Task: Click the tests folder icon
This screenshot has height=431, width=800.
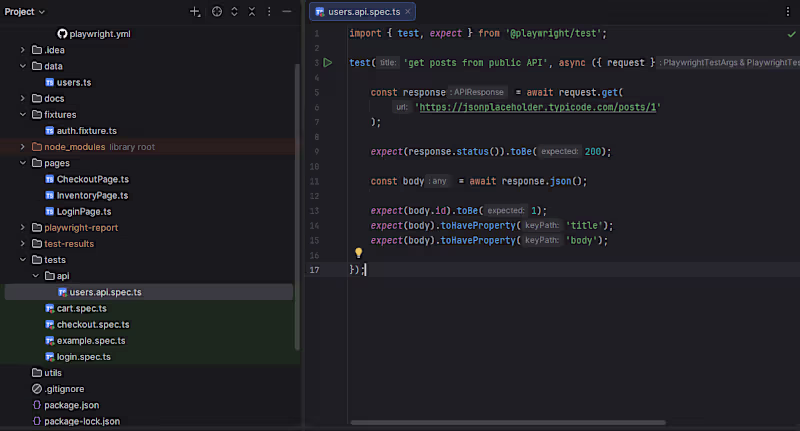Action: (37, 260)
